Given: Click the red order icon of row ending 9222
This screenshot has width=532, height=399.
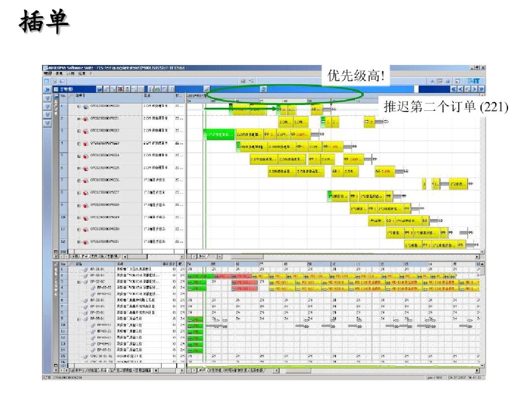Looking at the screenshot, I should pyautogui.click(x=86, y=132).
